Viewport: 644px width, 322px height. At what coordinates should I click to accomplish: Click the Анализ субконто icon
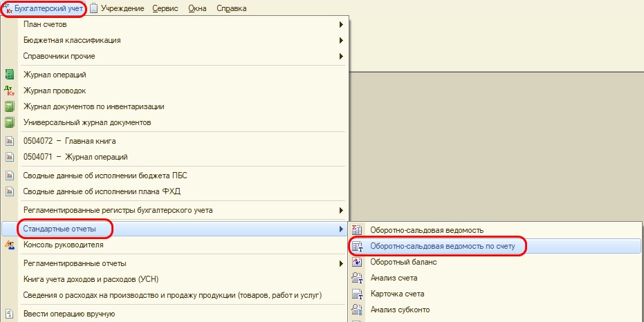pos(358,310)
